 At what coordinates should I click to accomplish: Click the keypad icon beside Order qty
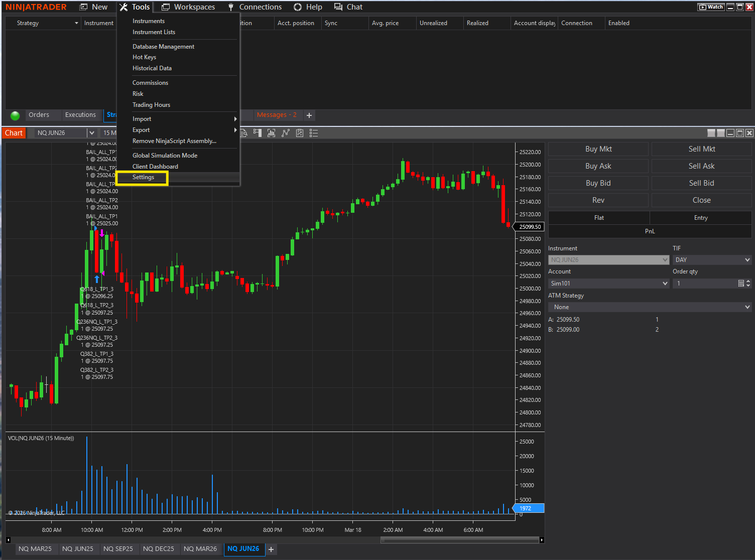pos(741,283)
